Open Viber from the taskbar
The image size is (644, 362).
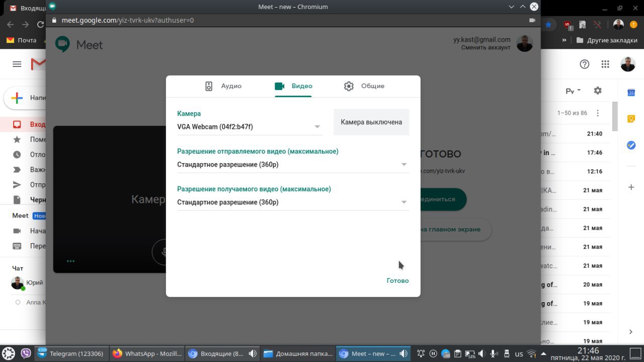coord(26,353)
